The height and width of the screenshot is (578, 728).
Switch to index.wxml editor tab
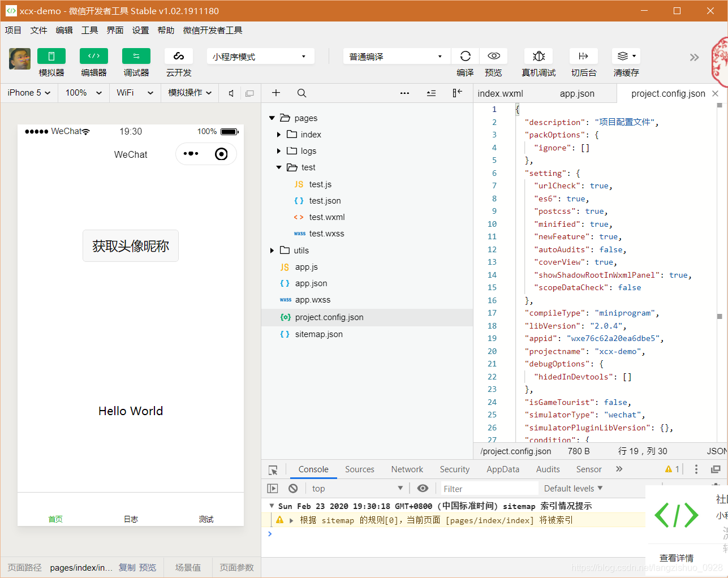(501, 93)
